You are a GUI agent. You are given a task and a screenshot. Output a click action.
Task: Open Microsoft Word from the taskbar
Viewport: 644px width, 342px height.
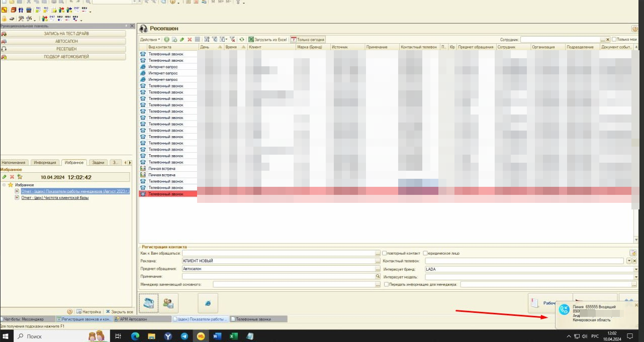217,336
